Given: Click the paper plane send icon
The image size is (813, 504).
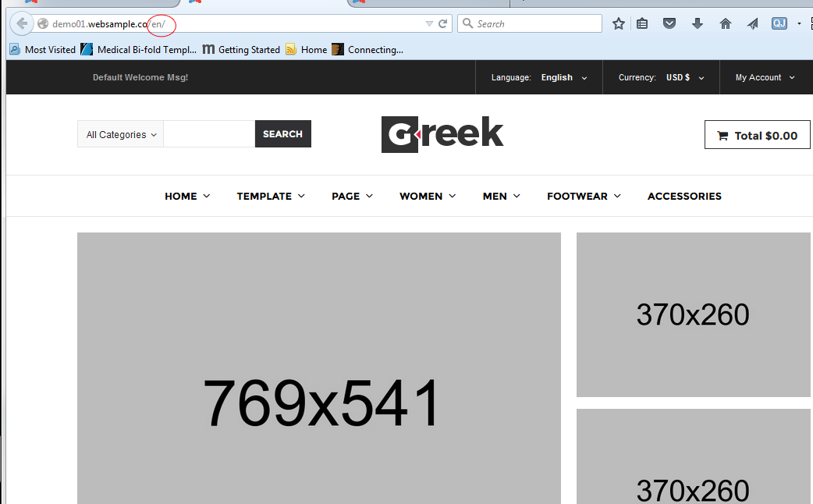Looking at the screenshot, I should 752,23.
